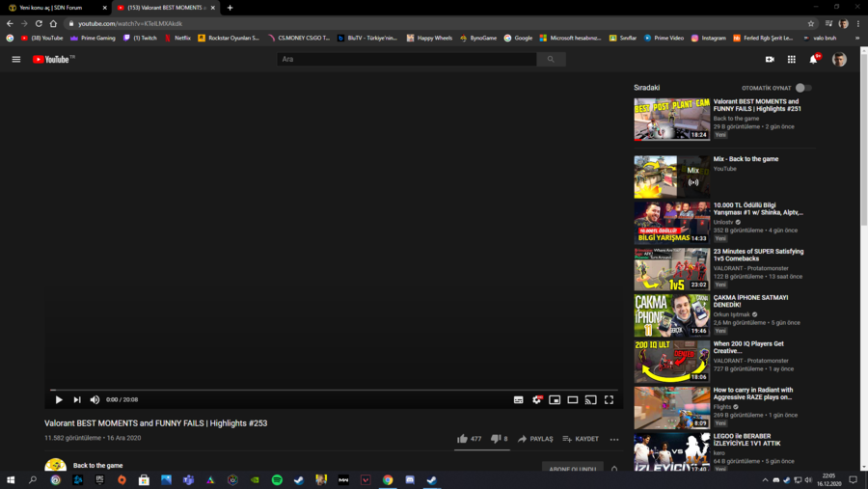868x489 pixels.
Task: Skip to the next video
Action: (x=77, y=399)
